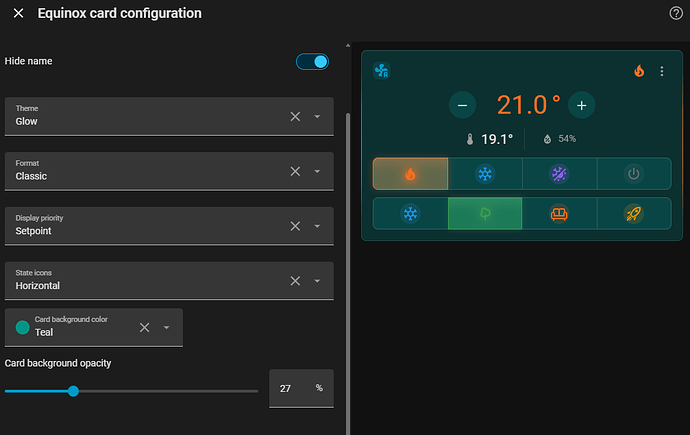This screenshot has height=435, width=690.
Task: Click the fan auto mode icon on card
Action: 382,70
